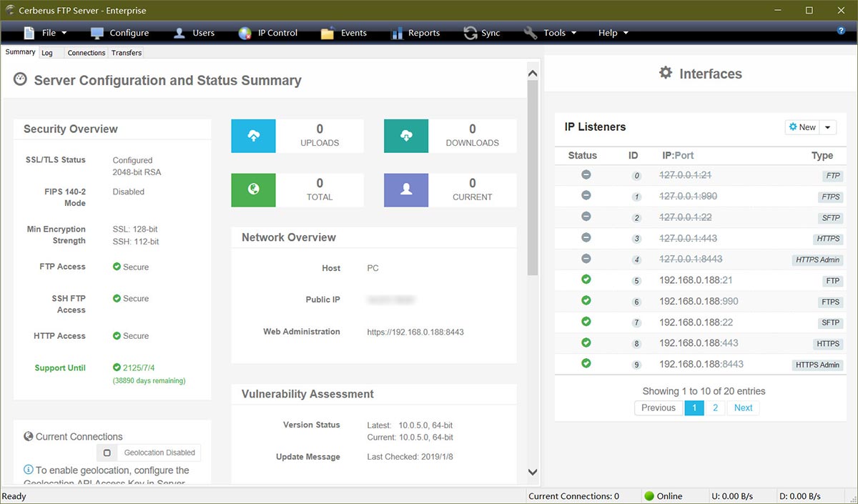Click disabled status icon for 127.0.0.1:8443
Image resolution: width=858 pixels, height=504 pixels.
[586, 258]
